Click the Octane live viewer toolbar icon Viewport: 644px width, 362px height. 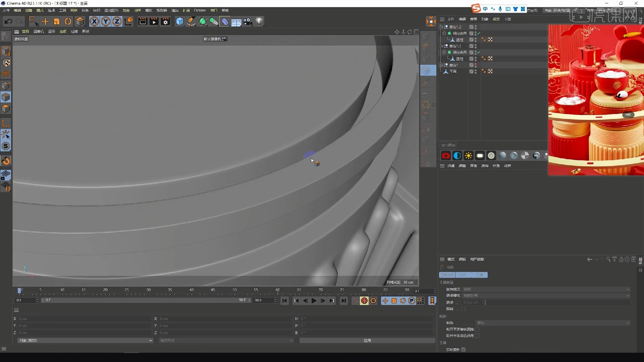click(x=431, y=21)
